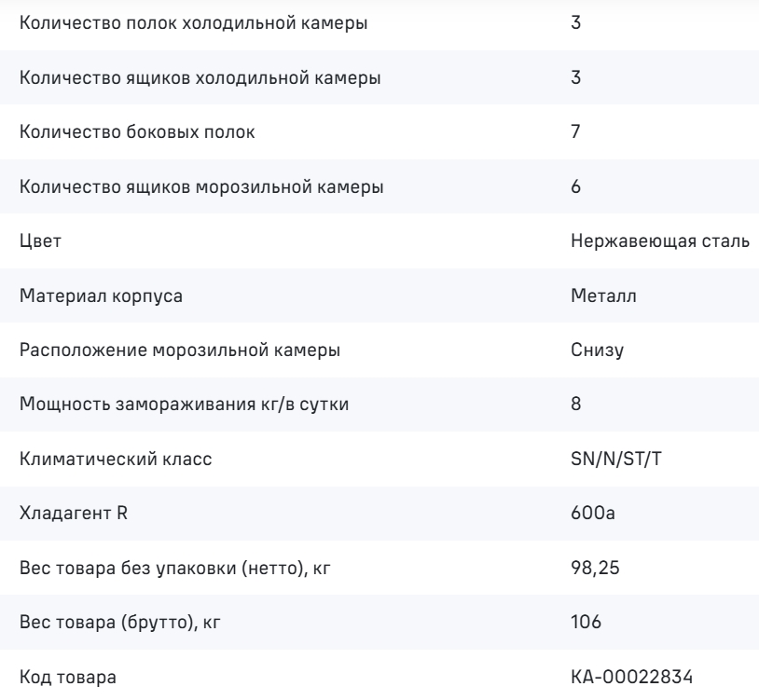Select value 7 for боковых полок

(x=575, y=131)
